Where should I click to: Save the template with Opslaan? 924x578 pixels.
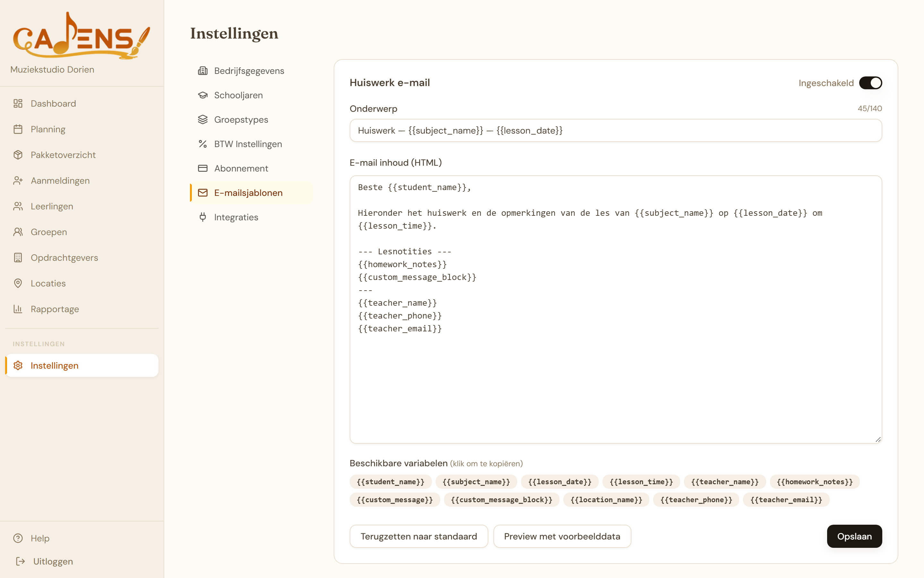click(x=854, y=536)
